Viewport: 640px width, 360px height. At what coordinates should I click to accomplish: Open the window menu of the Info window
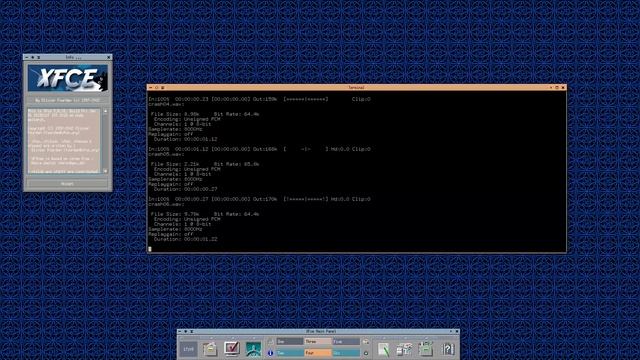27,58
